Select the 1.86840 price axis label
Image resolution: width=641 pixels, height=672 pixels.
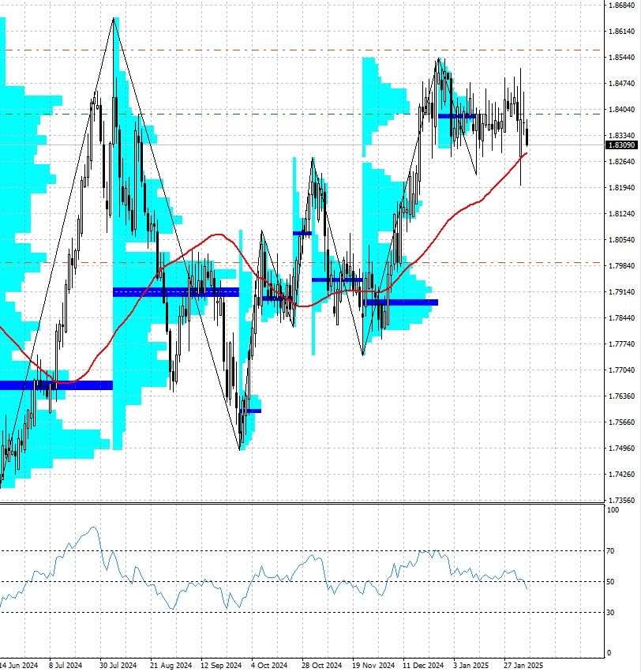click(621, 6)
